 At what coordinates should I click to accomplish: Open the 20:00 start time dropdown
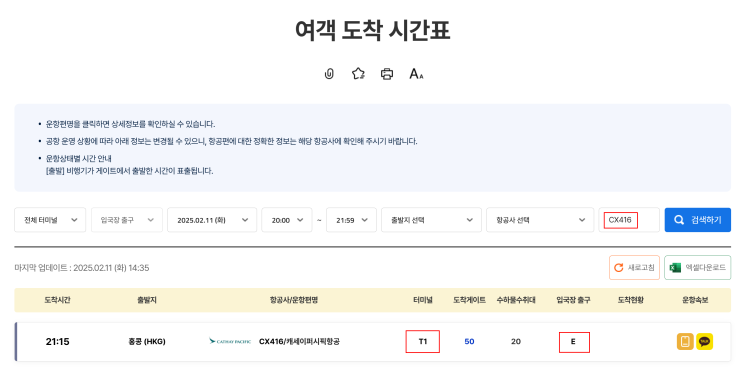287,220
